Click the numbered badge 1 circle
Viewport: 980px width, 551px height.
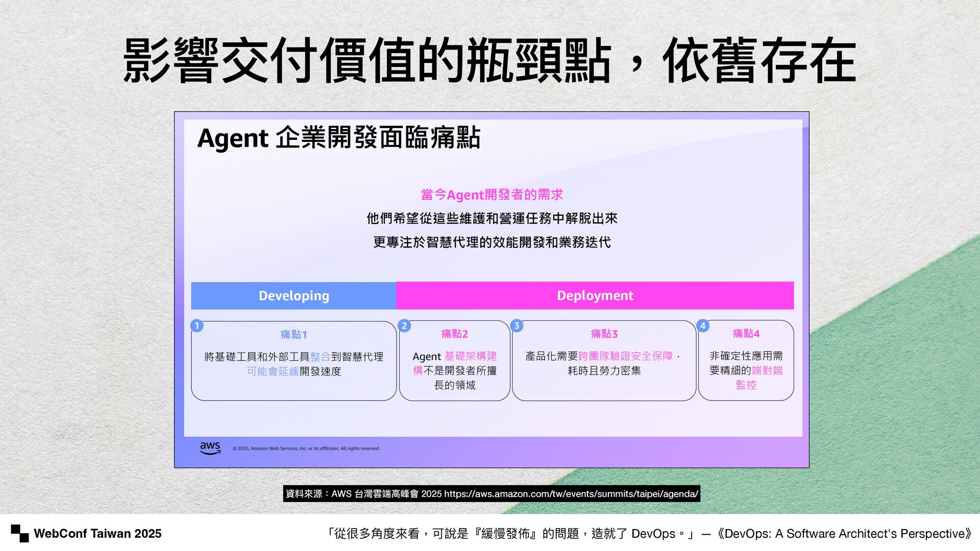[x=197, y=325]
